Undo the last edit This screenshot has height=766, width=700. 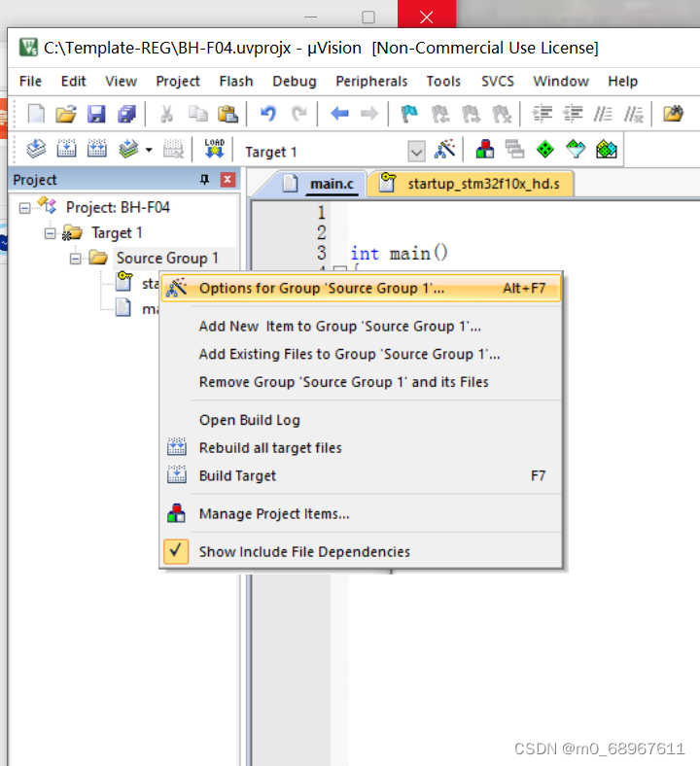[x=268, y=114]
